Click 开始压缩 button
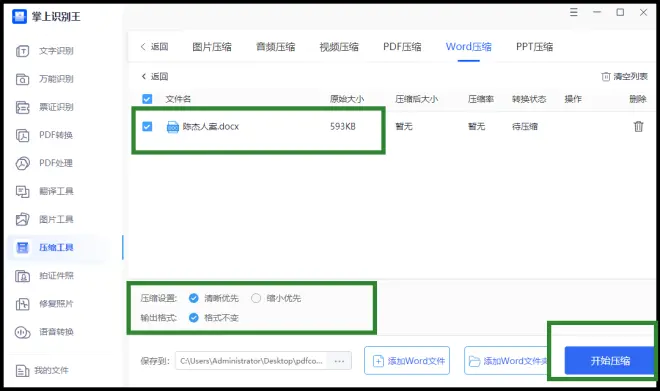The width and height of the screenshot is (660, 391). click(610, 361)
